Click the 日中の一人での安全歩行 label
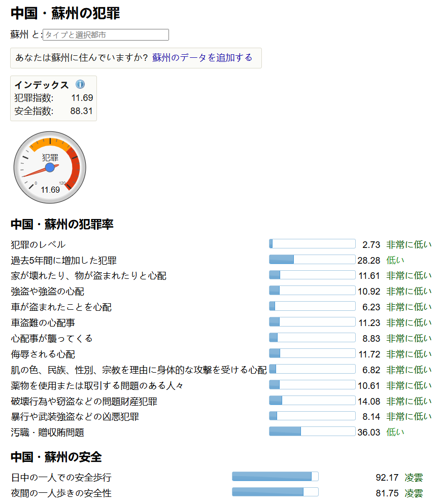Screen dimensions: 439x504 coord(61,477)
